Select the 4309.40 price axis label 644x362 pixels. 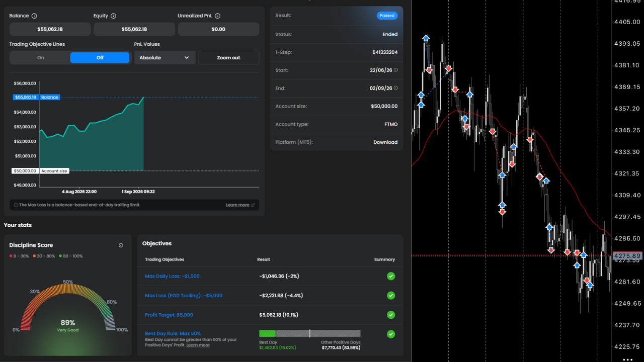tap(627, 195)
